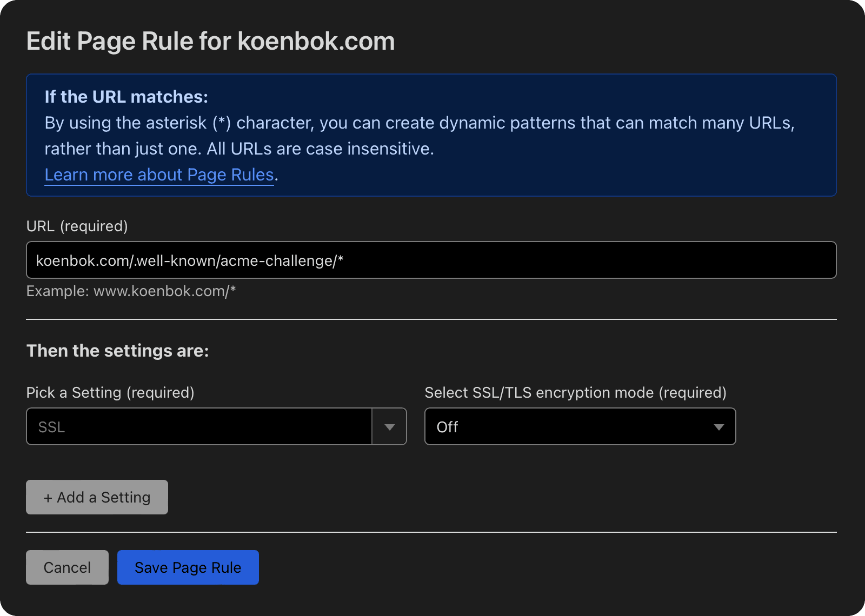The height and width of the screenshot is (616, 865).
Task: Click the plus sign on Add a Setting
Action: click(48, 498)
